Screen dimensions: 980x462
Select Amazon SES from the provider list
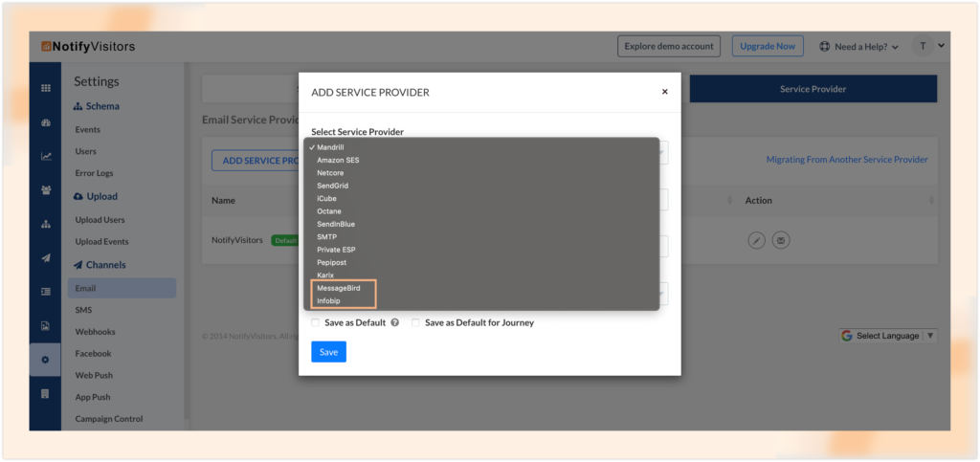(x=481, y=160)
